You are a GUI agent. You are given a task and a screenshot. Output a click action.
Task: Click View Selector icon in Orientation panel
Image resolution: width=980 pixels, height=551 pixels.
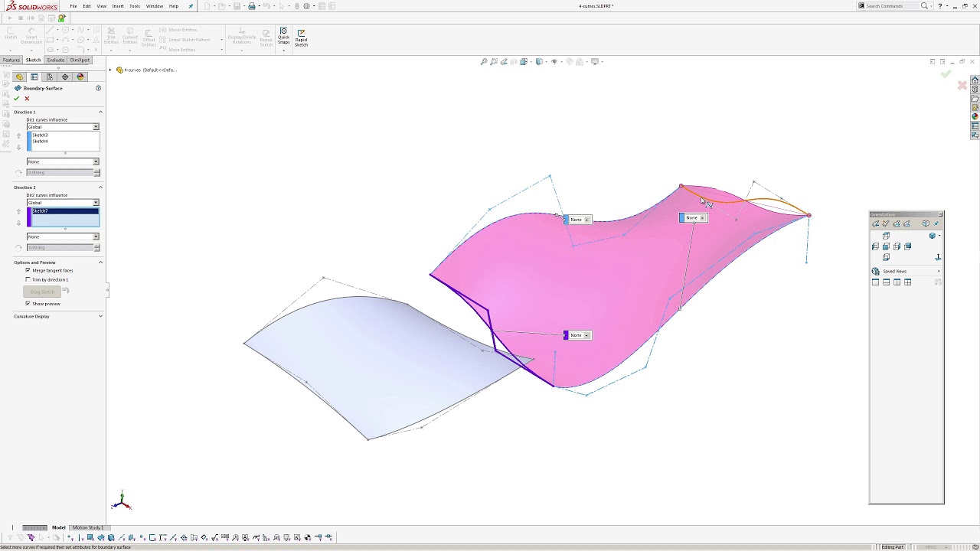click(926, 223)
